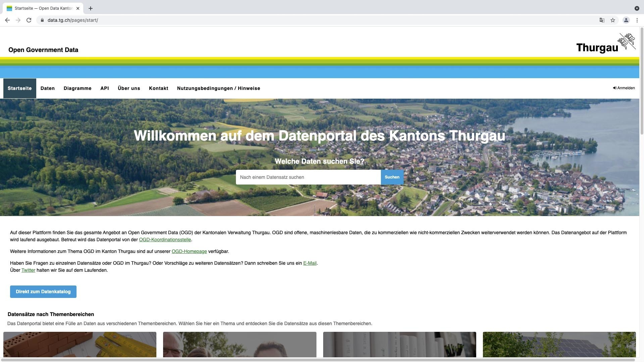Open the people portrait theme thumbnail
Viewport: 644px width, 362px height.
coord(240,345)
